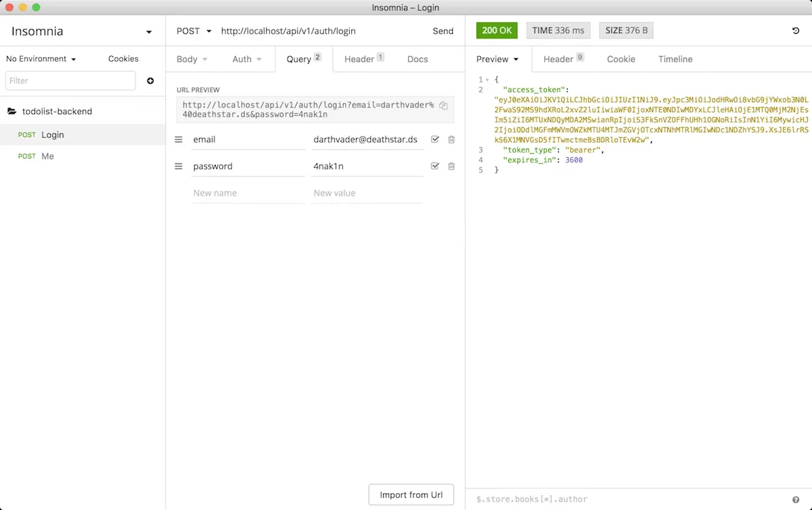Edit the request URL field
This screenshot has width=812, height=510.
(322, 31)
